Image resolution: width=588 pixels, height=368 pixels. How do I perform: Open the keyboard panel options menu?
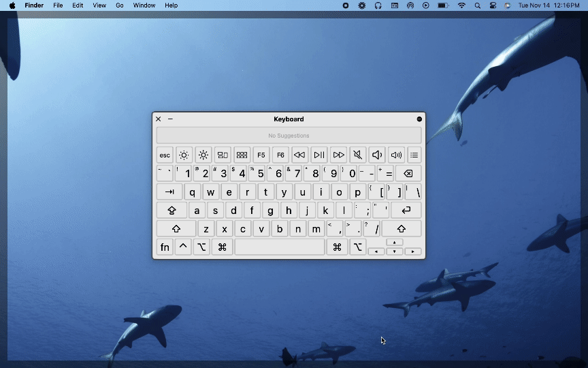[419, 119]
